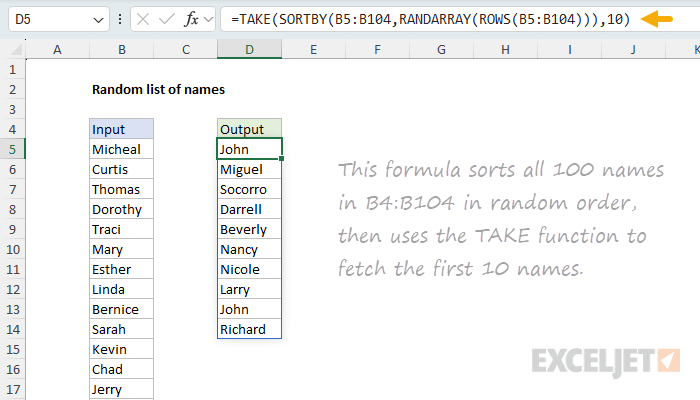Click the Select All corner triangle
Viewport: 700px width, 400px height.
point(17,50)
